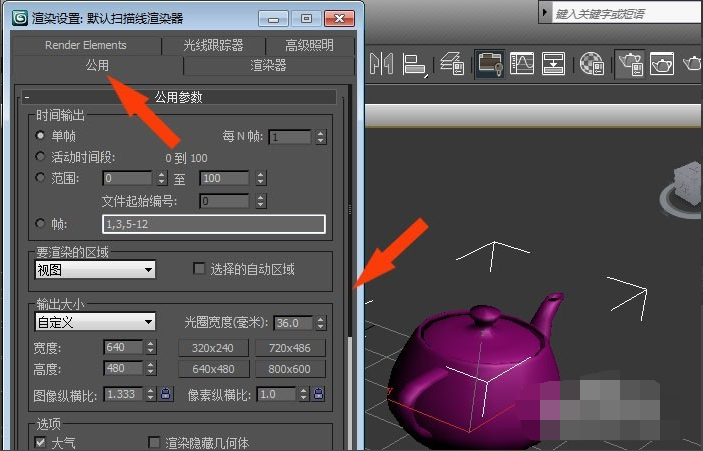Click the keyword search input box
703x451 pixels.
(627, 13)
